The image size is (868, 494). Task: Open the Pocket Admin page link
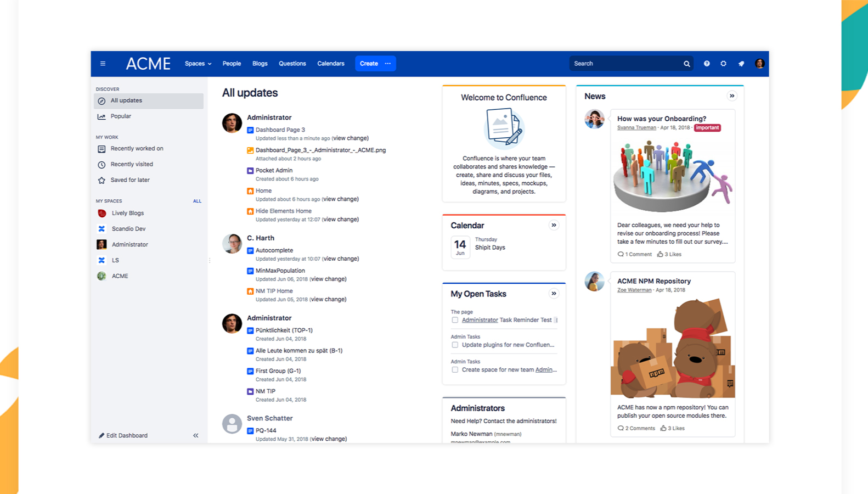click(274, 171)
